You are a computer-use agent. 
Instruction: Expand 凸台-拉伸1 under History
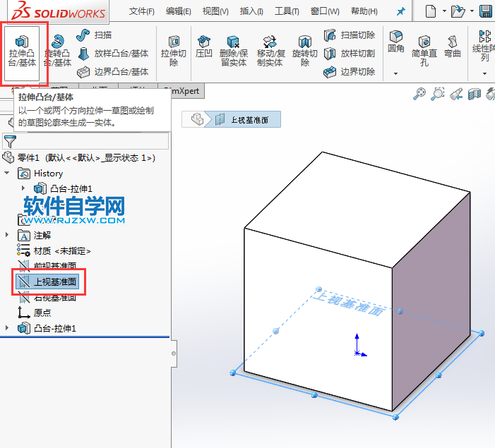tap(23, 188)
